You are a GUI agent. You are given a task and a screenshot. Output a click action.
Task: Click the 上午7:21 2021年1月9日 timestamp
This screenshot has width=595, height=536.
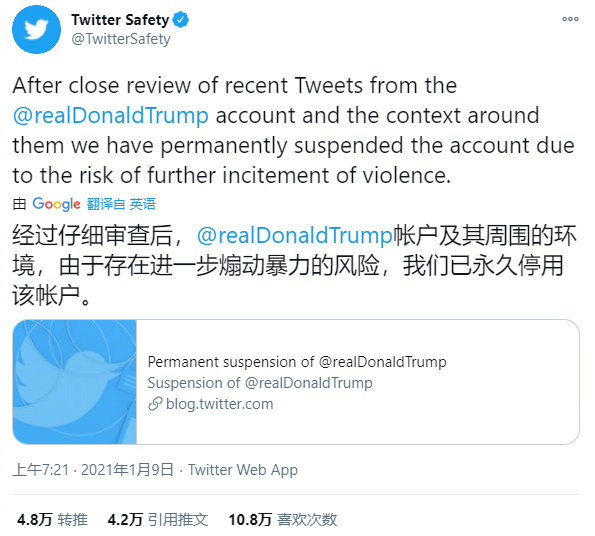[x=93, y=470]
